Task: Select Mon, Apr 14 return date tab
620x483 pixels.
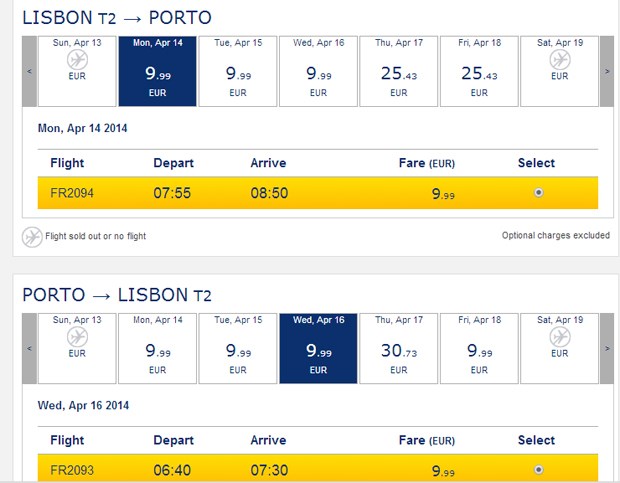Action: [157, 348]
